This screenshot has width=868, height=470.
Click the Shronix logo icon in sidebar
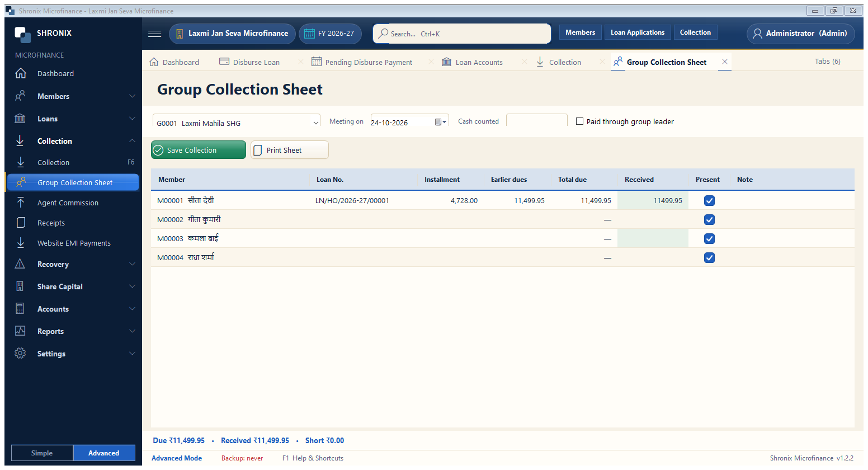click(23, 34)
